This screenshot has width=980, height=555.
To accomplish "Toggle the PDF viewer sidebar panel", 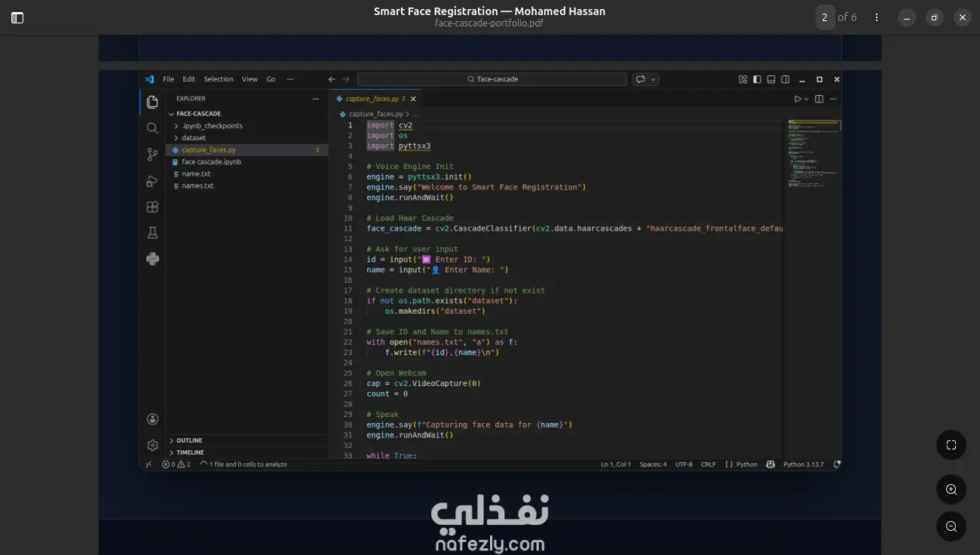I will click(x=17, y=17).
